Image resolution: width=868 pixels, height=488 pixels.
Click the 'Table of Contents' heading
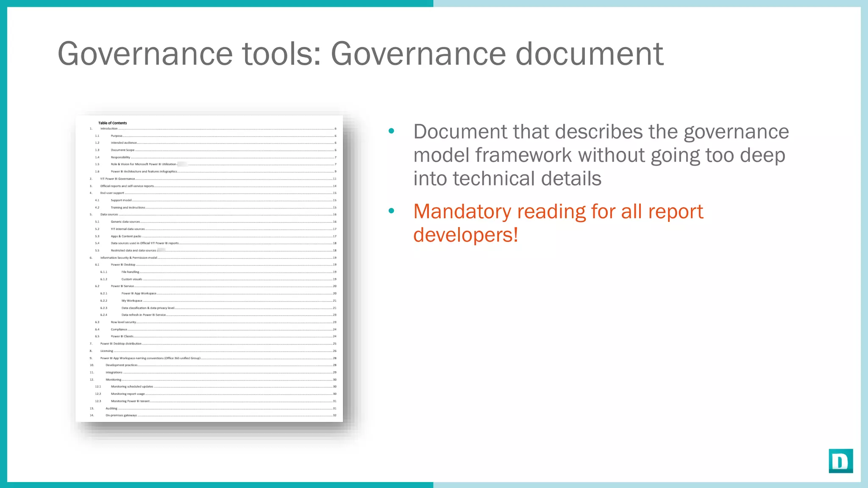(x=112, y=123)
